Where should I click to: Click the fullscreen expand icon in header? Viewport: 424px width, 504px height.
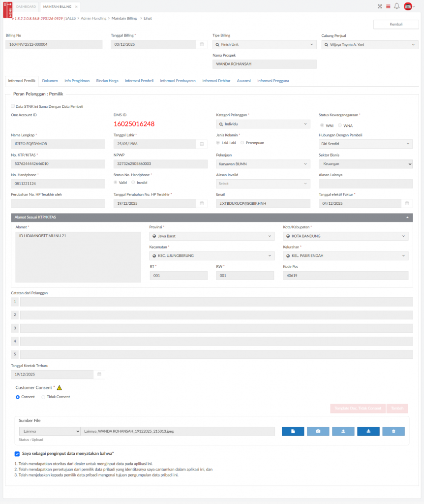[380, 6]
